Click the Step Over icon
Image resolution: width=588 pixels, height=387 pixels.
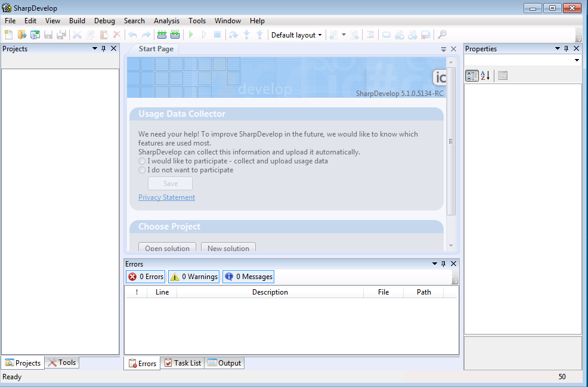pos(233,35)
